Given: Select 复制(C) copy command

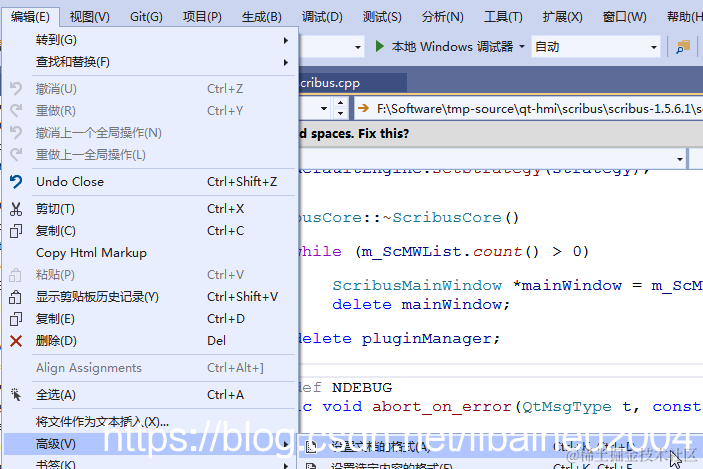Looking at the screenshot, I should pyautogui.click(x=150, y=230).
